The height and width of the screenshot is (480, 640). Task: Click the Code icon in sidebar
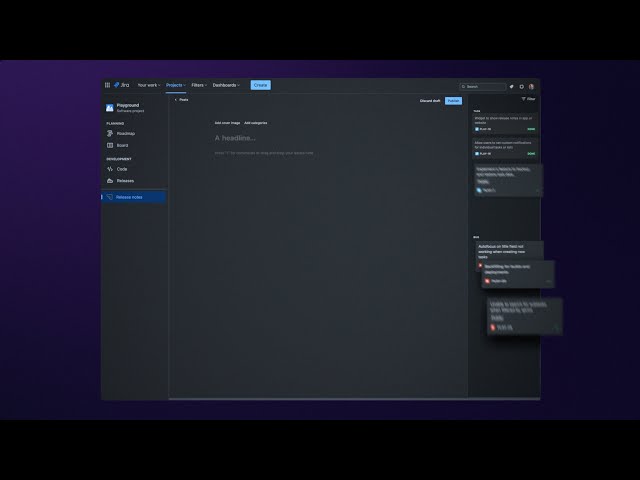click(x=110, y=169)
